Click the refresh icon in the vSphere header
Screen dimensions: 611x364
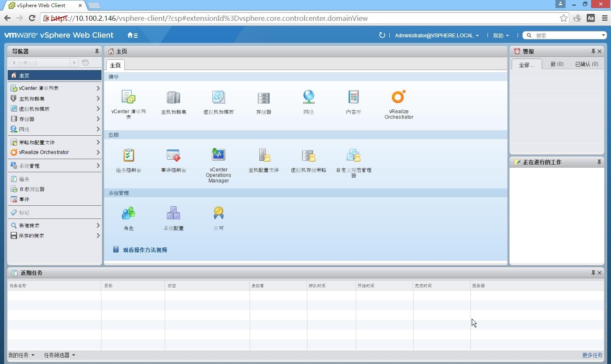point(382,35)
